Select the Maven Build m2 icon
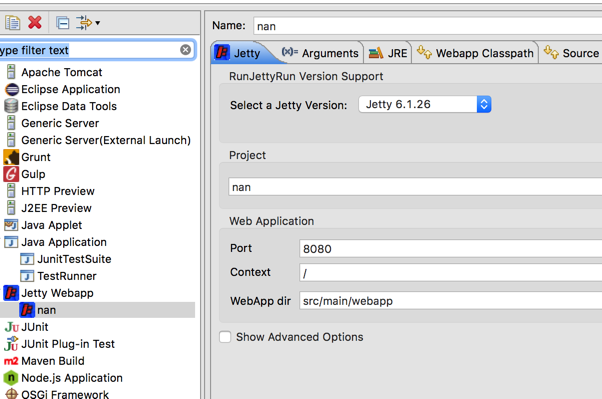602x399 pixels. [x=11, y=361]
